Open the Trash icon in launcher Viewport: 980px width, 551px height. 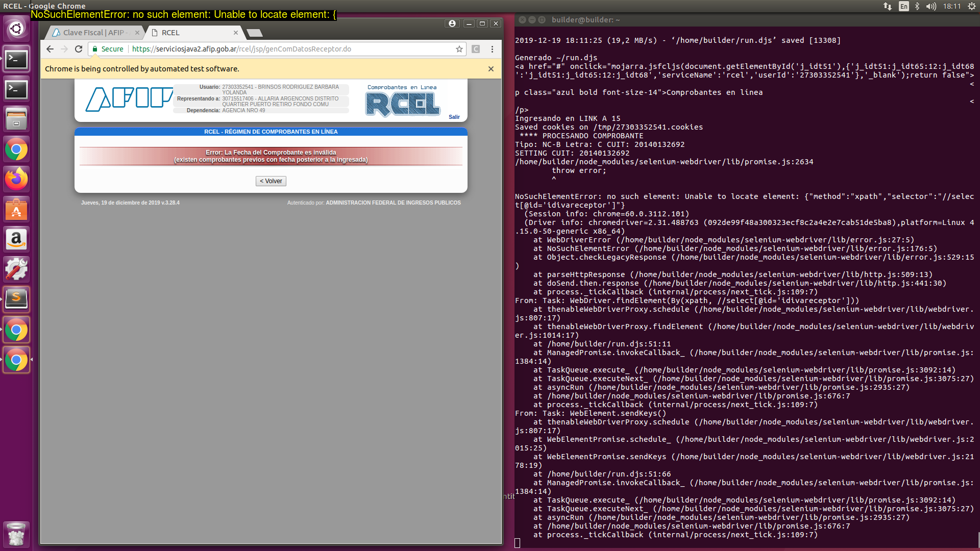[x=16, y=534]
